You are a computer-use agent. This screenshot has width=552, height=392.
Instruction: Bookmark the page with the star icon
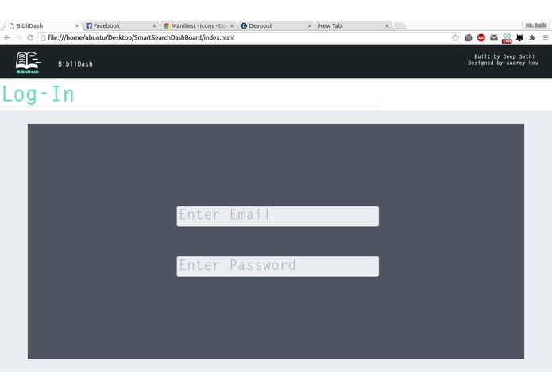point(455,37)
